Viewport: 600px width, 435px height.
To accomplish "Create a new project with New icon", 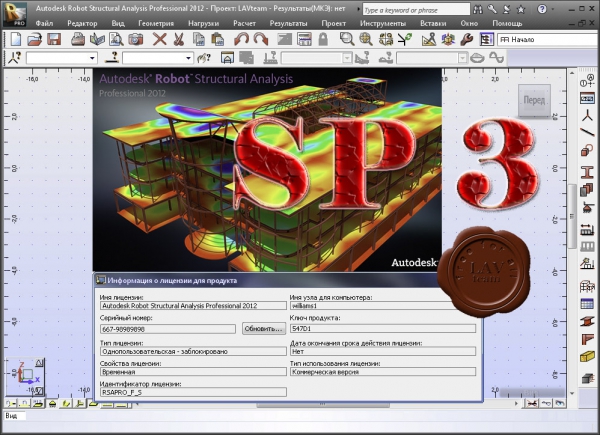I will pos(16,39).
